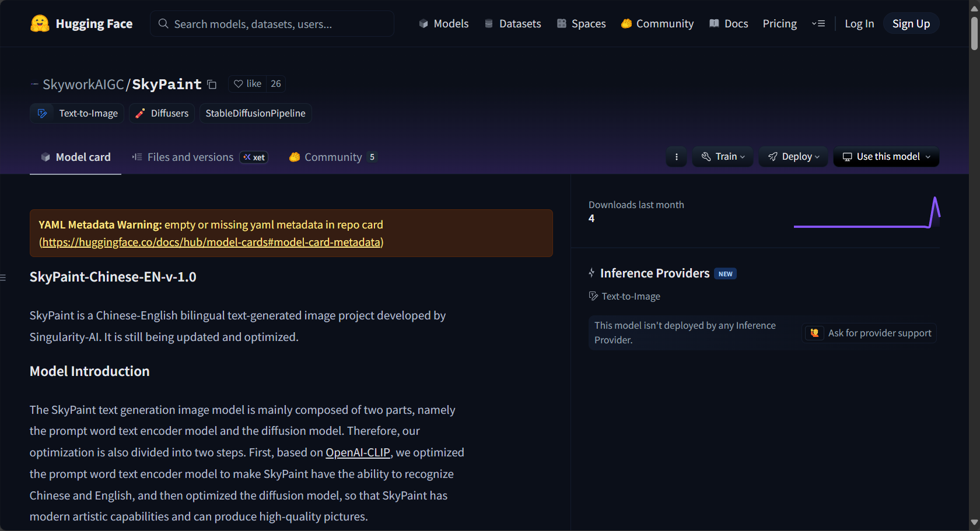Go to Spaces

tap(581, 23)
